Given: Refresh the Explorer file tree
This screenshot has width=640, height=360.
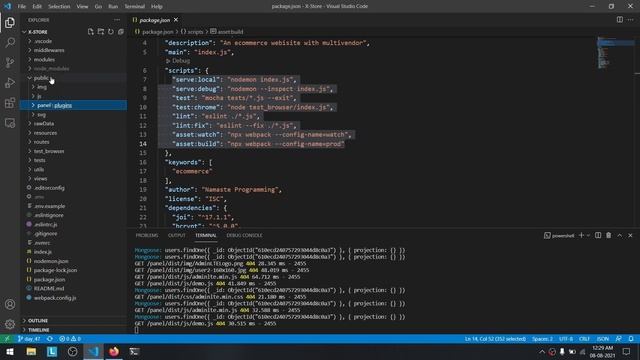Looking at the screenshot, I should coord(111,31).
